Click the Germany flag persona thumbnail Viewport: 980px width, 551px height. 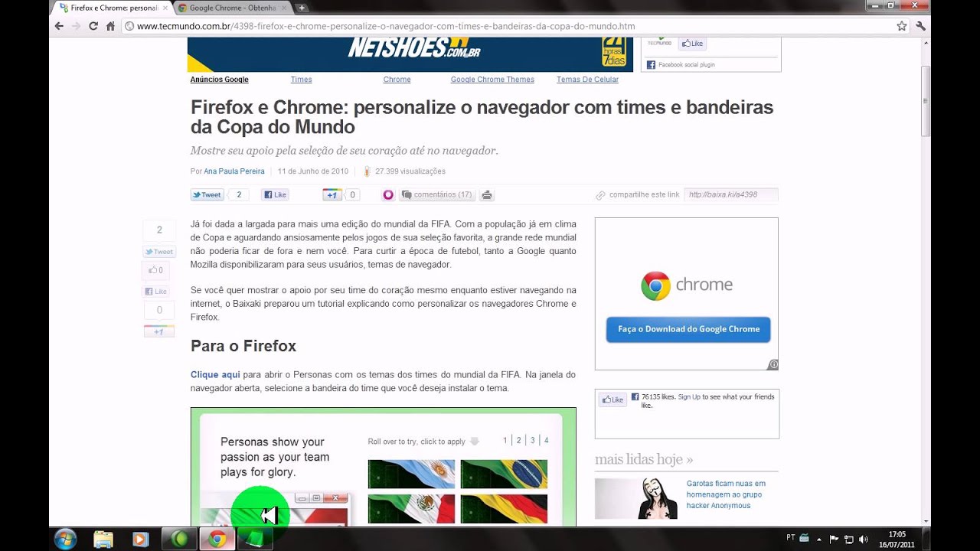click(x=504, y=509)
